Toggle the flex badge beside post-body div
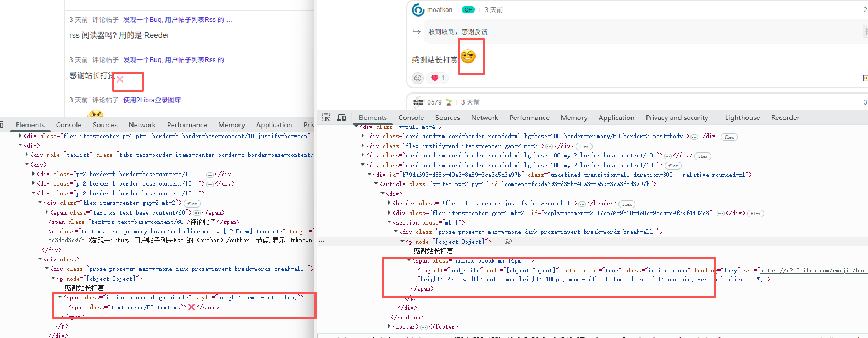868x338 pixels. [729, 137]
